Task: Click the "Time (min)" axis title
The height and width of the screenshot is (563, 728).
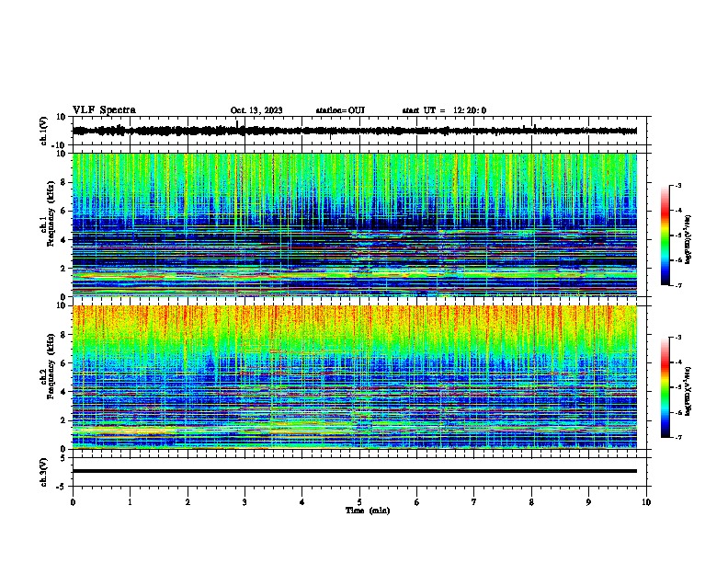Action: 368,511
